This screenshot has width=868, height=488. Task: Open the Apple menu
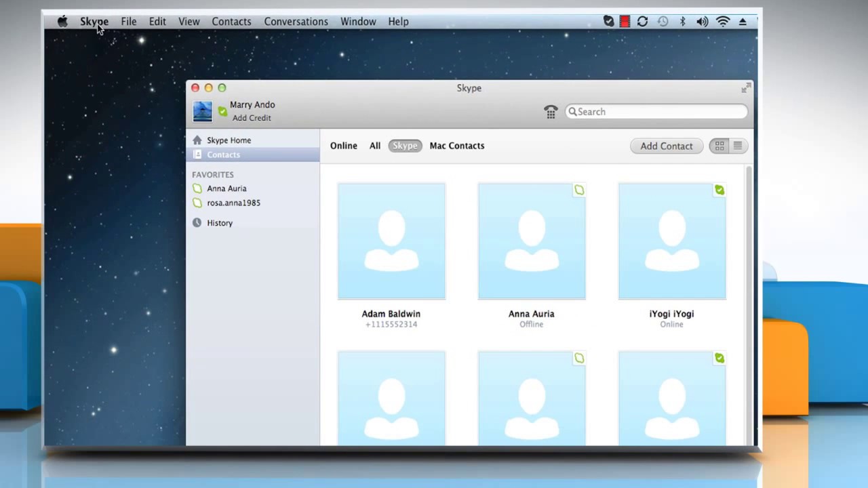click(62, 22)
